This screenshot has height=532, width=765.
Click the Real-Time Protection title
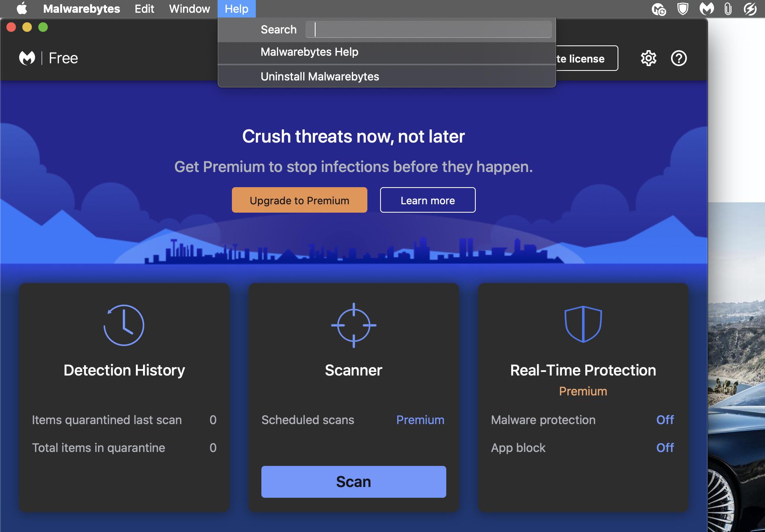pos(583,370)
